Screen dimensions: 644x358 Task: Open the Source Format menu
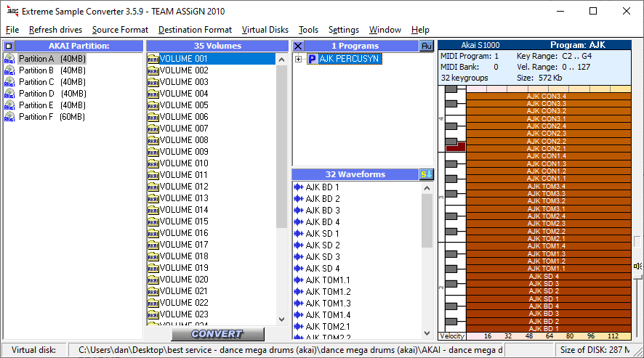120,30
